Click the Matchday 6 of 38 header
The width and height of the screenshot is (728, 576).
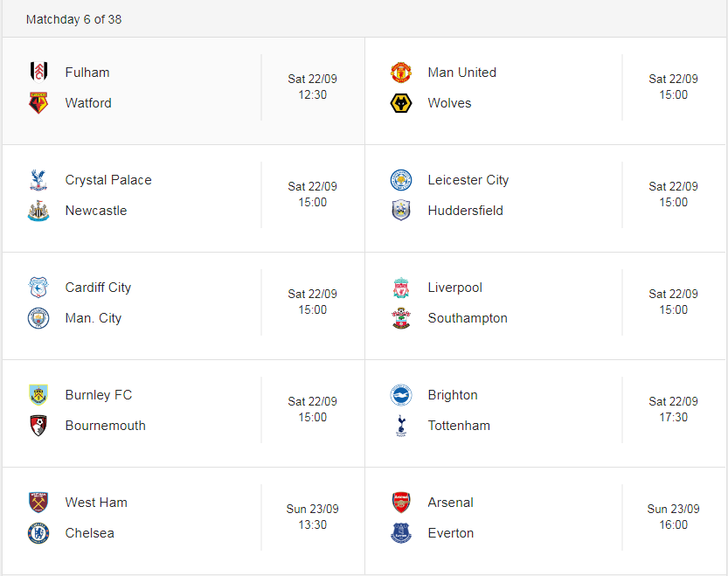pos(73,19)
